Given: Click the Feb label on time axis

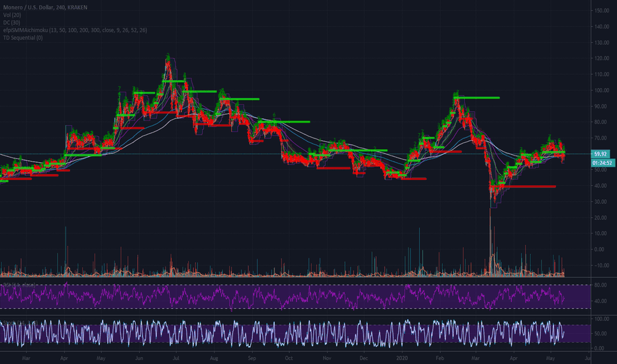Looking at the screenshot, I should coord(440,358).
